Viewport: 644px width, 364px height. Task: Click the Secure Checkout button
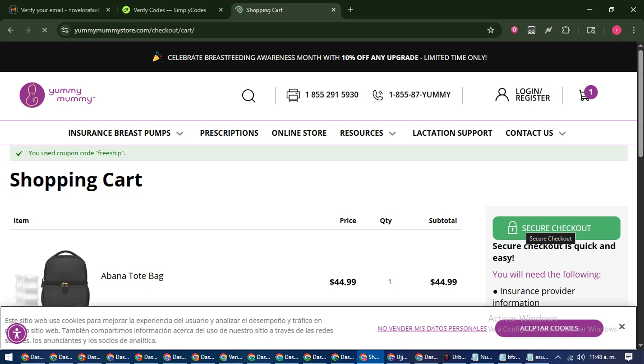tap(556, 228)
